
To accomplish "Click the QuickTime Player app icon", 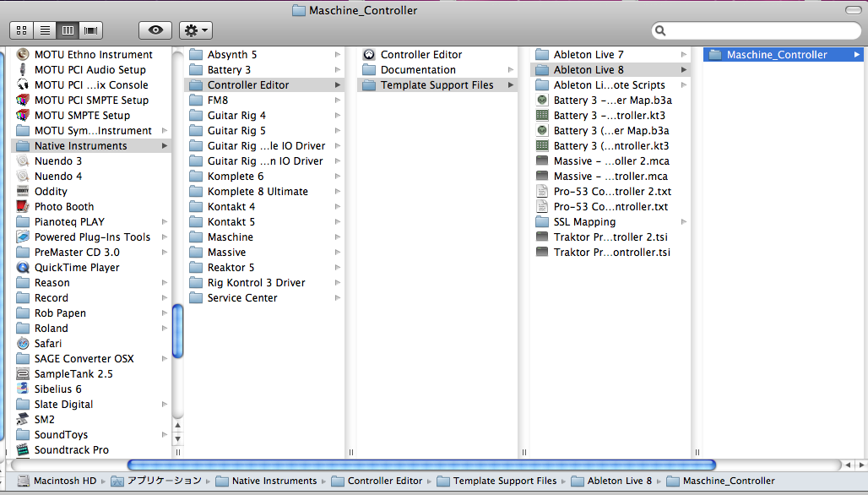I will [23, 268].
